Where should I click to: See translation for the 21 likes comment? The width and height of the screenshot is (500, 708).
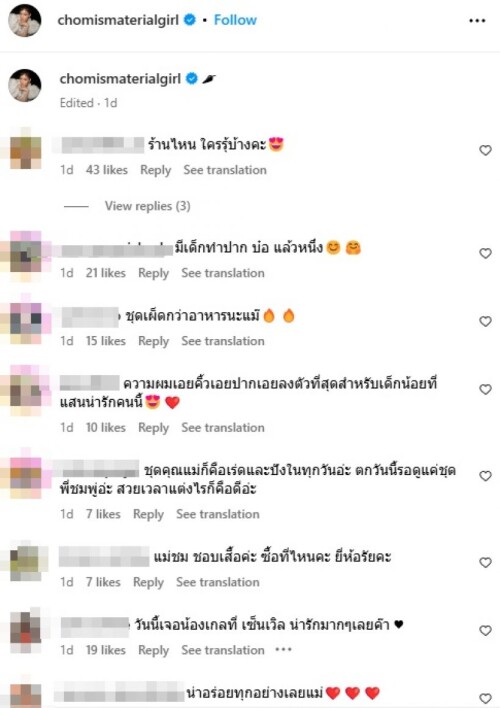point(223,273)
